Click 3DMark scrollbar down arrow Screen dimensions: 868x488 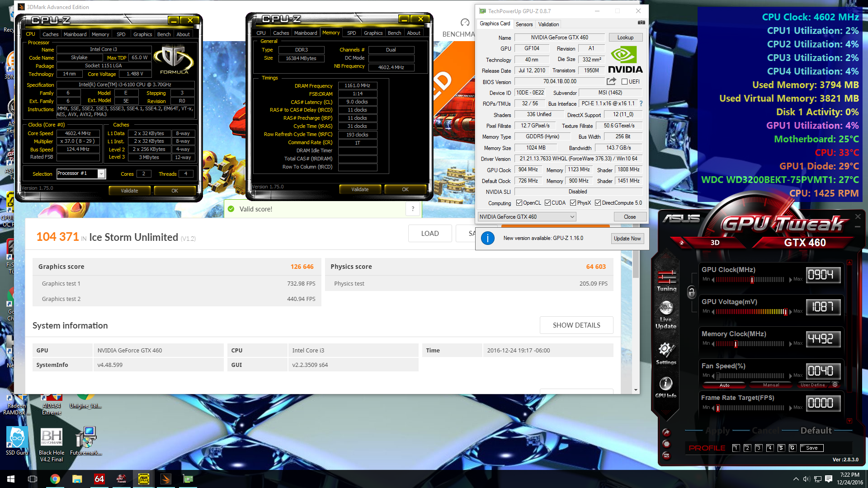[636, 390]
